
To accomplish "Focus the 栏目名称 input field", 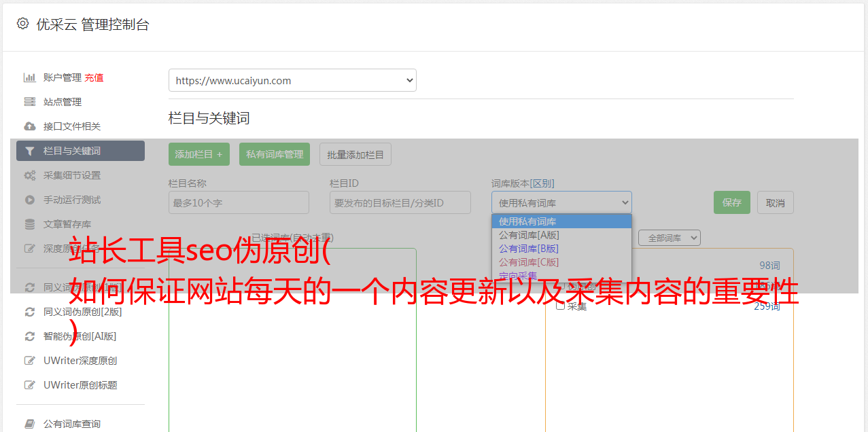I will coord(239,202).
